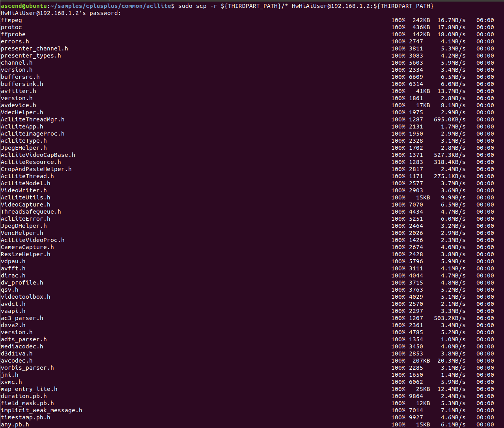This screenshot has width=504, height=428.
Task: Click AclLiteUtils.h file name
Action: 26,197
